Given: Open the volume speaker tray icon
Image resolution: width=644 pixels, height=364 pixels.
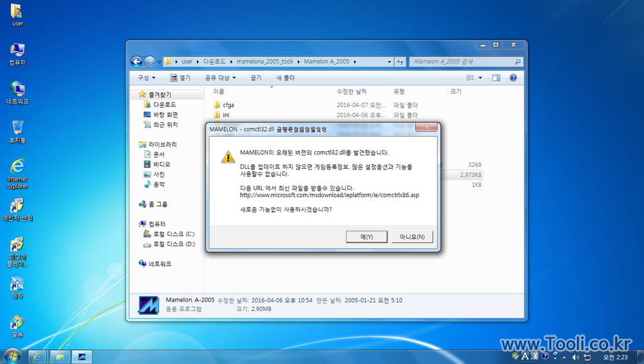Looking at the screenshot, I should coord(575,357).
